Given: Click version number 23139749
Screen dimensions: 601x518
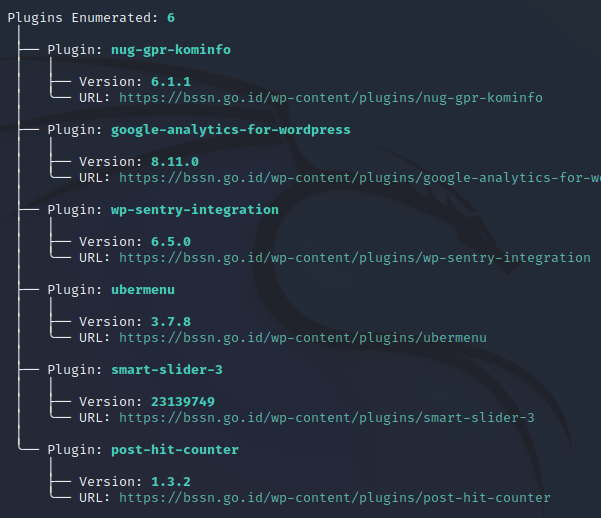Looking at the screenshot, I should pyautogui.click(x=183, y=401).
